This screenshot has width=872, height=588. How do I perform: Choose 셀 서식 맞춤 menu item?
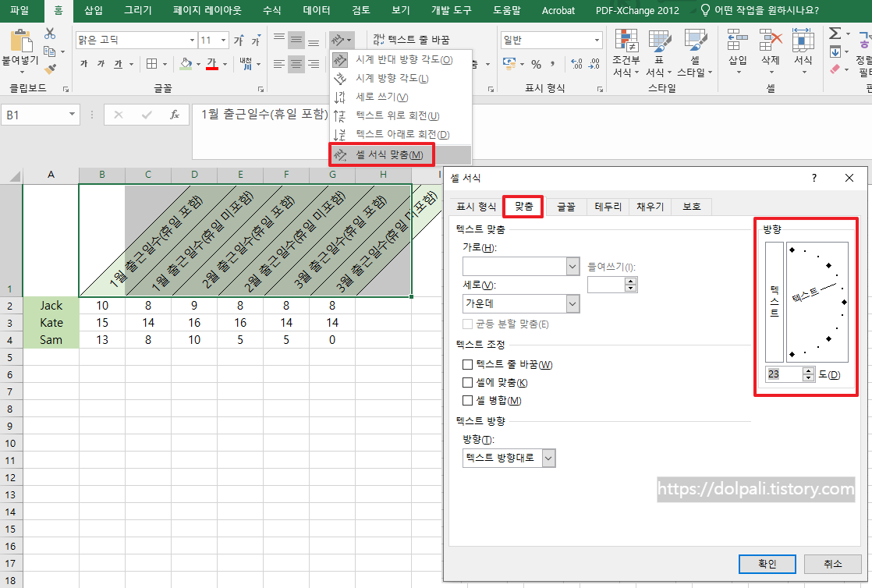pyautogui.click(x=401, y=154)
